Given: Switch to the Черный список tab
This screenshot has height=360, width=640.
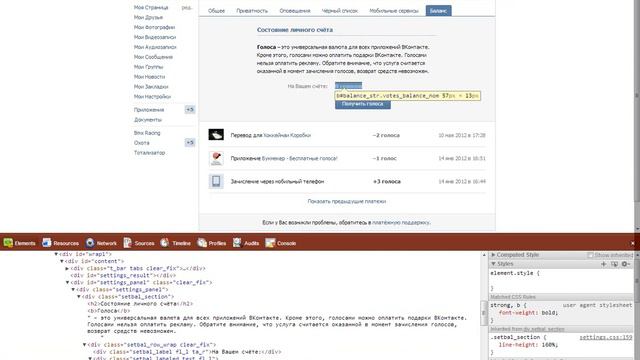Looking at the screenshot, I should pyautogui.click(x=340, y=11).
